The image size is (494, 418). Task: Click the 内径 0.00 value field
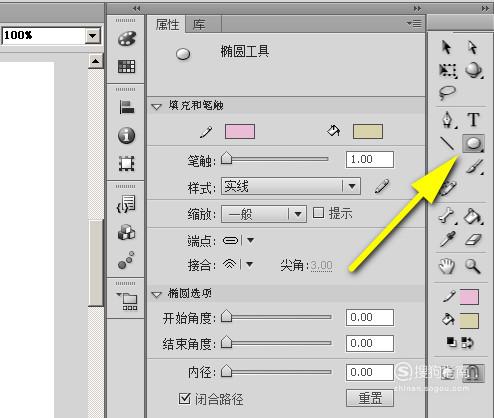point(370,372)
